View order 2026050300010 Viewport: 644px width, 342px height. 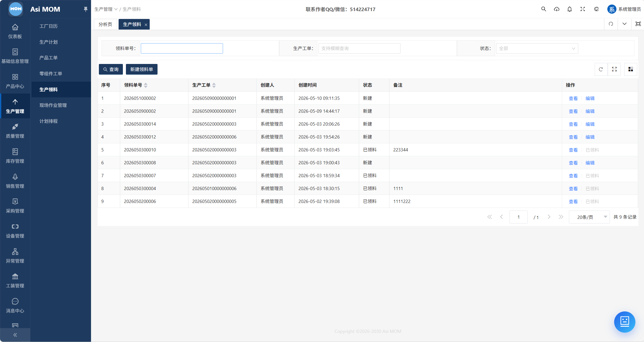[x=573, y=150]
